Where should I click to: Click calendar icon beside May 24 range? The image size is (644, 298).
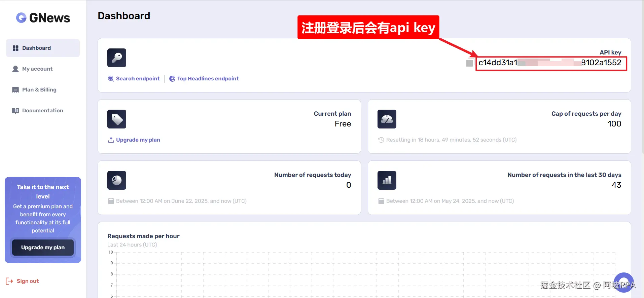[381, 201]
